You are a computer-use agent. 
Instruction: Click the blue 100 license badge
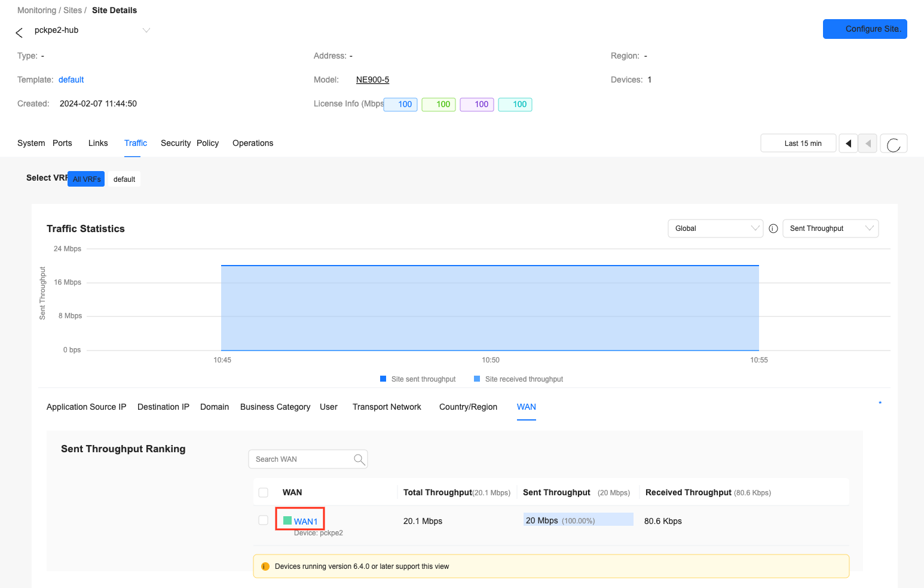tap(400, 104)
